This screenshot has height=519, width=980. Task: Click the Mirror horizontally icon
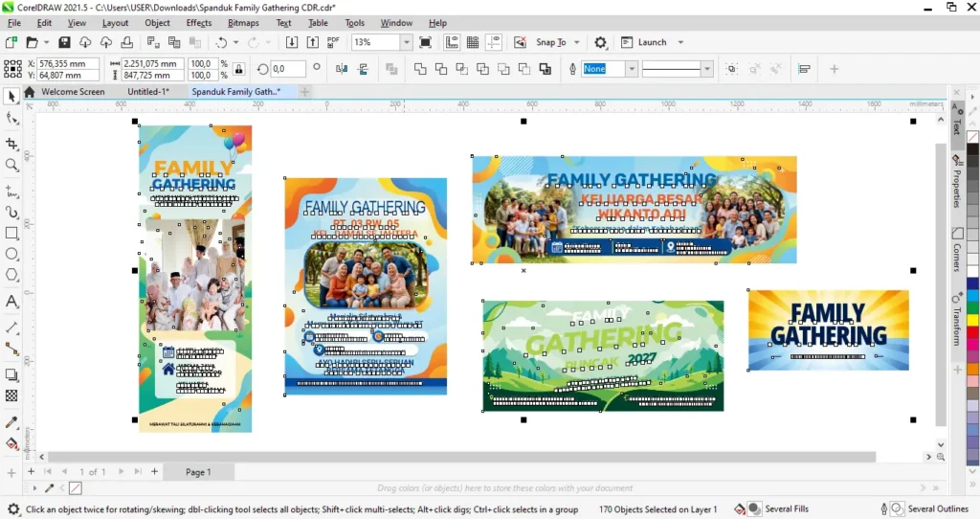(x=342, y=69)
